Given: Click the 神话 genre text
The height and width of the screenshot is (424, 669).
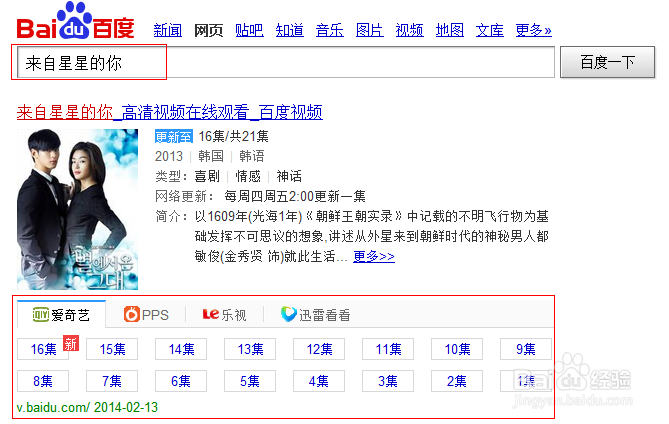Looking at the screenshot, I should pyautogui.click(x=289, y=176).
